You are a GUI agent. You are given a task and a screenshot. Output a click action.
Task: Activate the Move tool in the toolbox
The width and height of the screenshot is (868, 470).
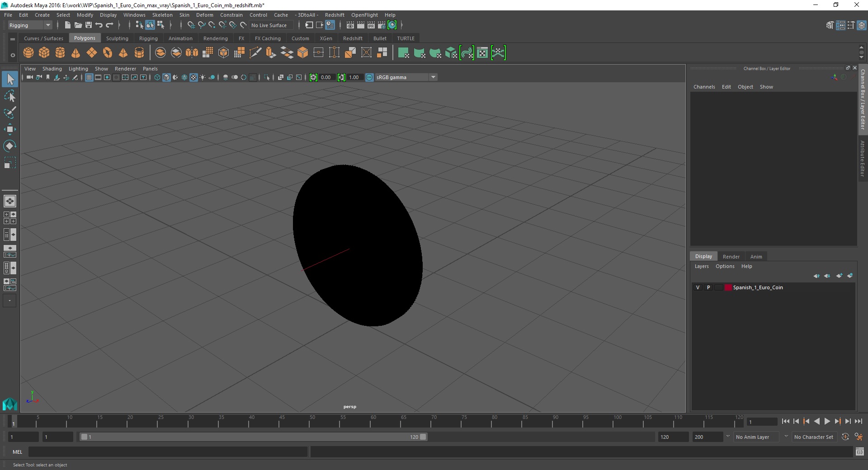[9, 129]
